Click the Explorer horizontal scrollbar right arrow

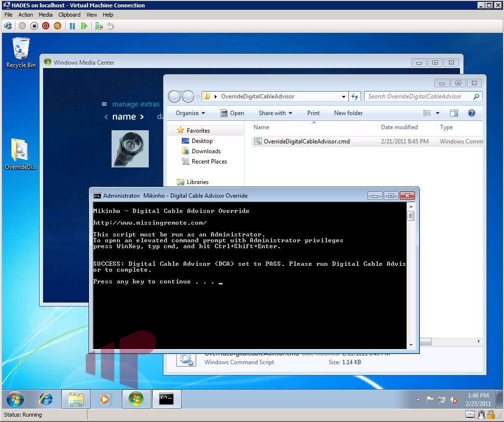click(x=479, y=341)
